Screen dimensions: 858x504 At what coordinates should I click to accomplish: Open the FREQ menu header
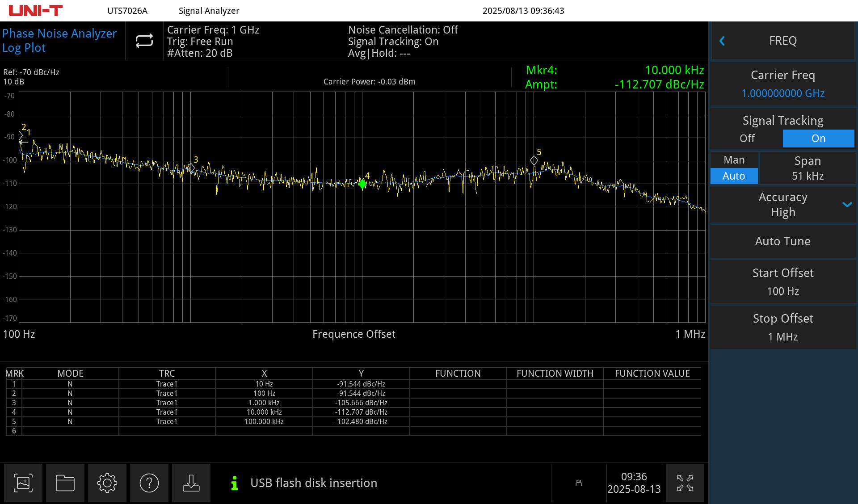pos(782,41)
